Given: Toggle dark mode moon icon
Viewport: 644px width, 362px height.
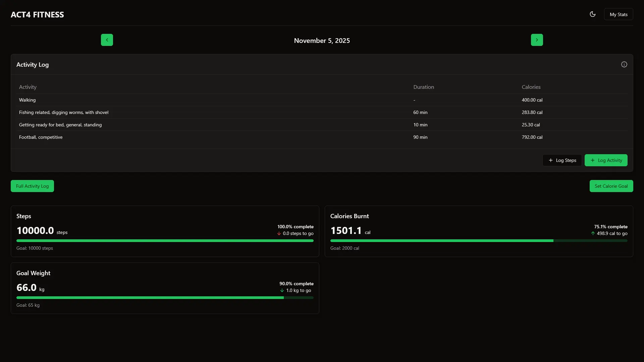Looking at the screenshot, I should pos(593,14).
